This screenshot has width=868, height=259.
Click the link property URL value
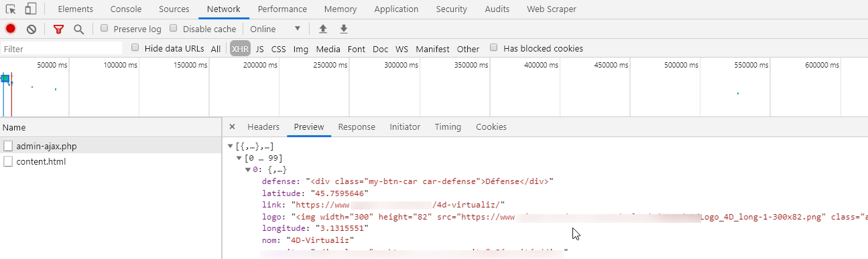click(x=397, y=205)
